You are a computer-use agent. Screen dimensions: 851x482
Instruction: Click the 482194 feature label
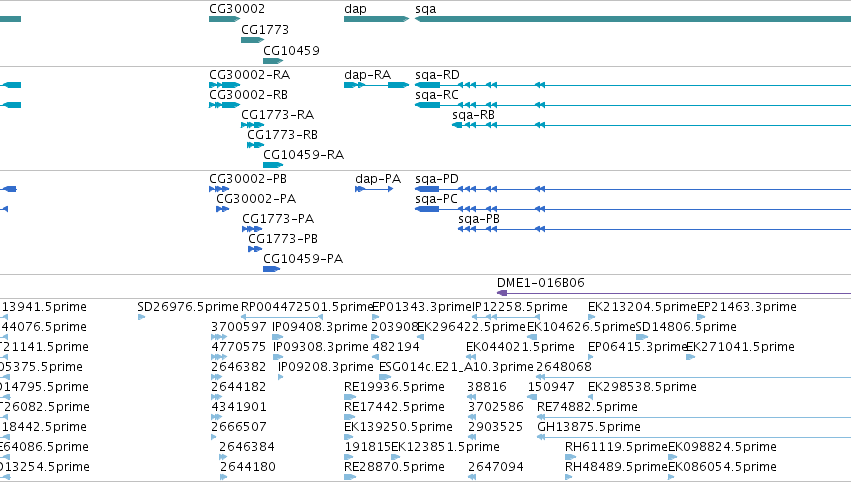coord(396,347)
